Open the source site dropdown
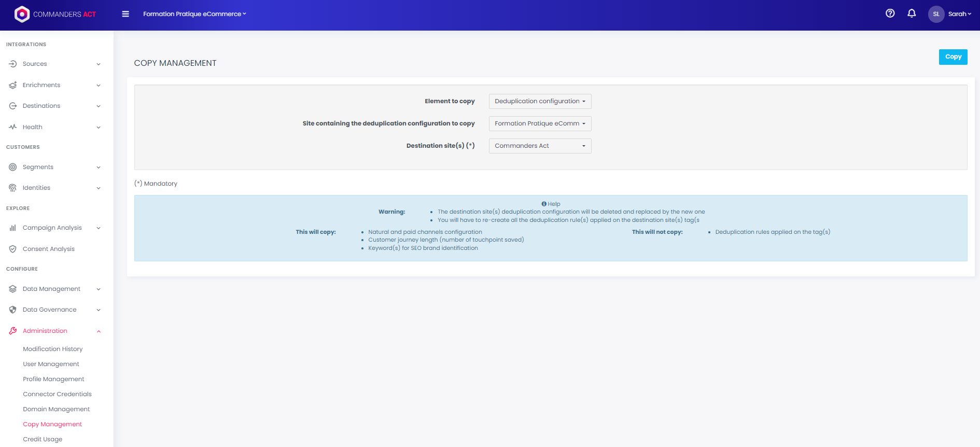 tap(540, 123)
